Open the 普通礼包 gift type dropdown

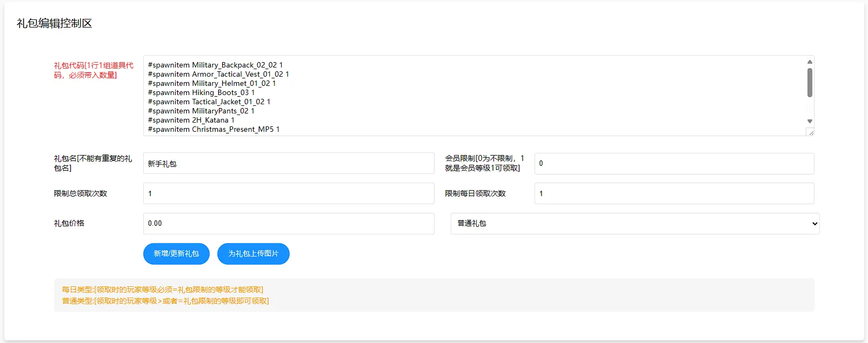click(x=635, y=224)
